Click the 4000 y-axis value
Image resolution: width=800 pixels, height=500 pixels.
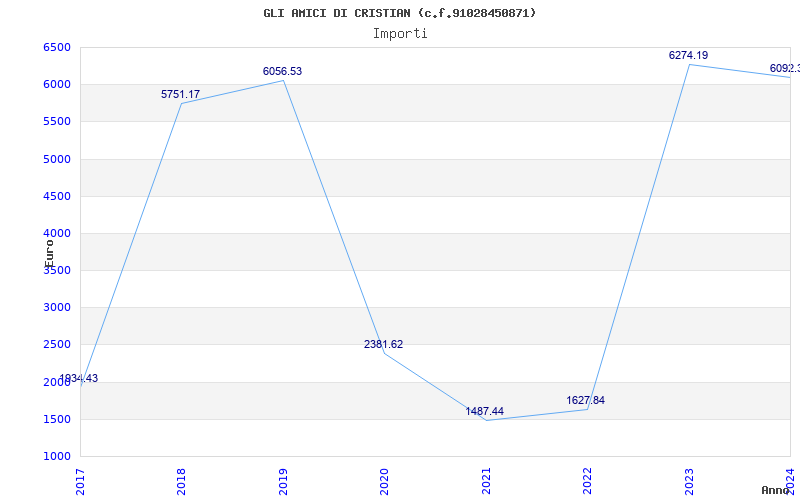(x=57, y=233)
